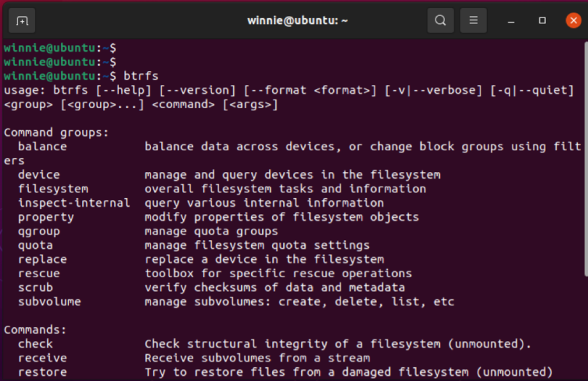Click the typed btrfs command text

pyautogui.click(x=141, y=76)
